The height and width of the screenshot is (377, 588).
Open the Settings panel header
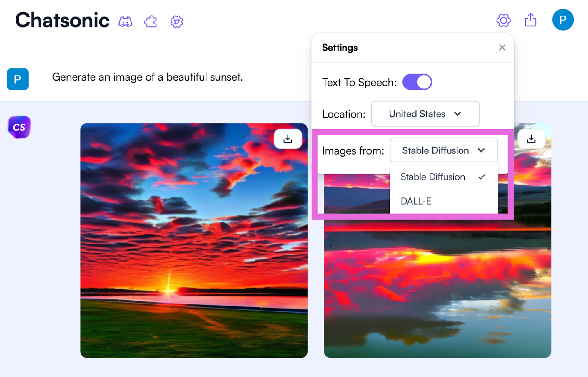tap(340, 47)
